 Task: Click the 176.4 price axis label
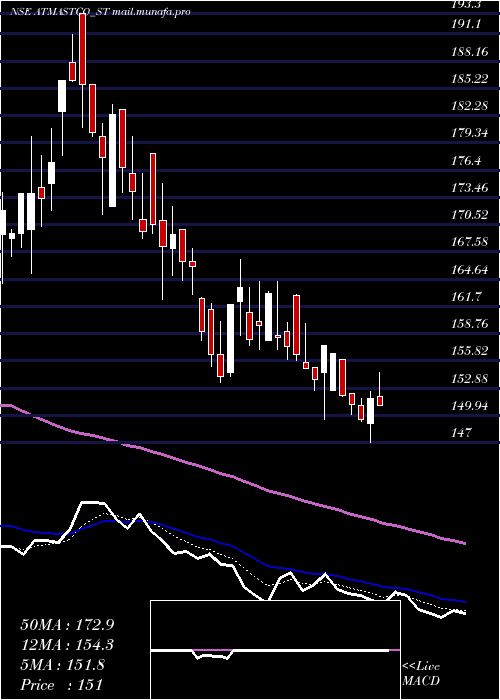click(467, 161)
